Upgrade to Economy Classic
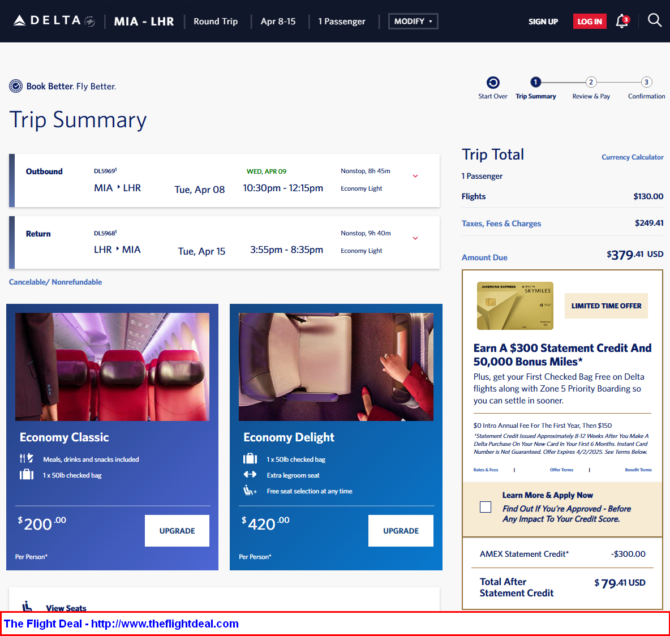Screen dimensions: 670x636 click(x=177, y=530)
